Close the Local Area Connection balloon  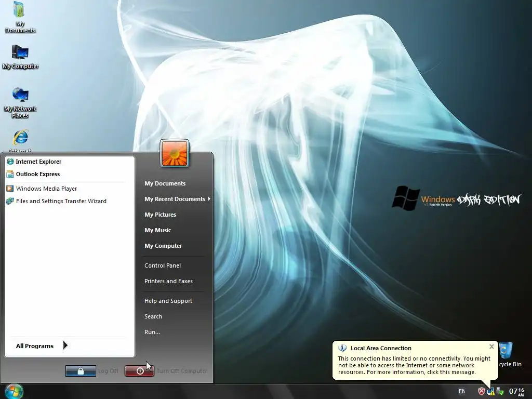tap(491, 347)
